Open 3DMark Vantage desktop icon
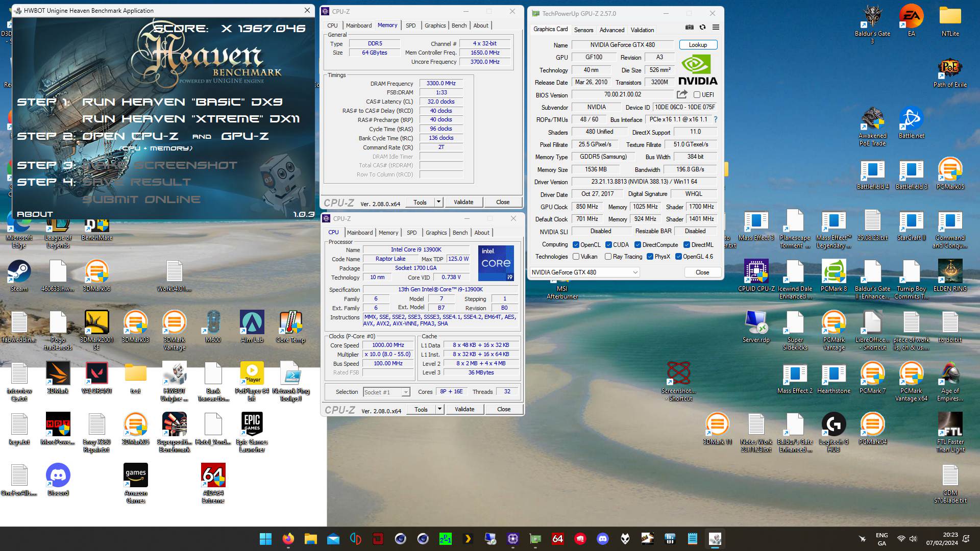 coord(174,331)
